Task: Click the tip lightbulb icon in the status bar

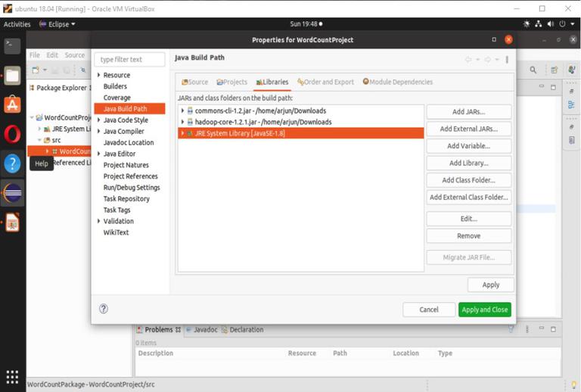Action: pos(574,385)
